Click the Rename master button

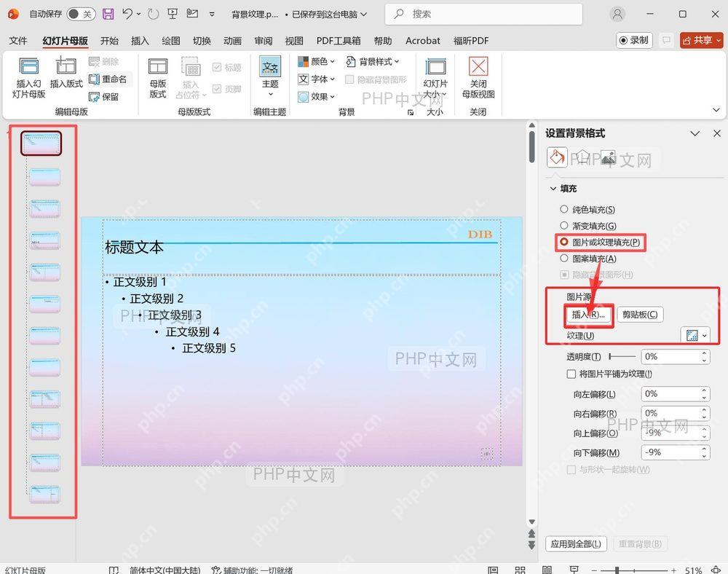pyautogui.click(x=108, y=79)
